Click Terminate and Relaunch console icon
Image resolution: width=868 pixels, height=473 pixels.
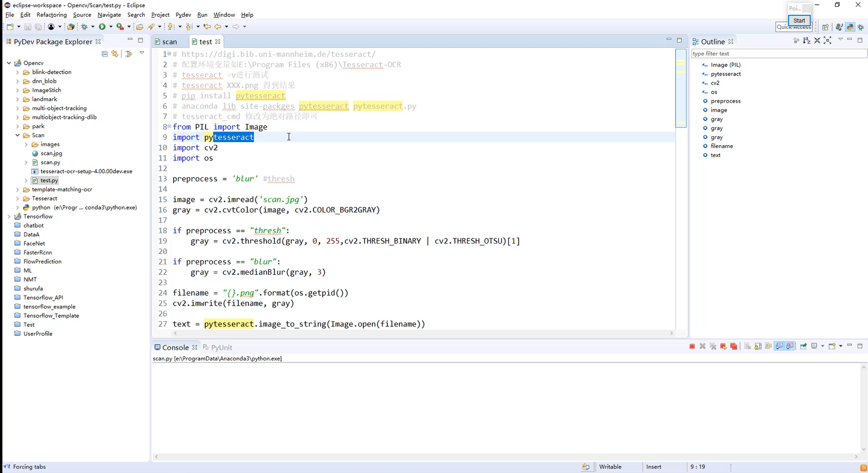[x=723, y=346]
